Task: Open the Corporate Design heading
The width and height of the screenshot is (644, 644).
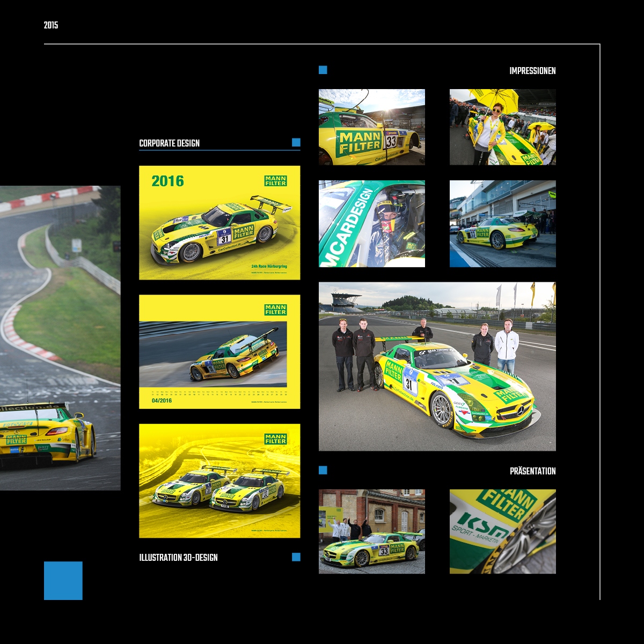Action: click(x=170, y=143)
